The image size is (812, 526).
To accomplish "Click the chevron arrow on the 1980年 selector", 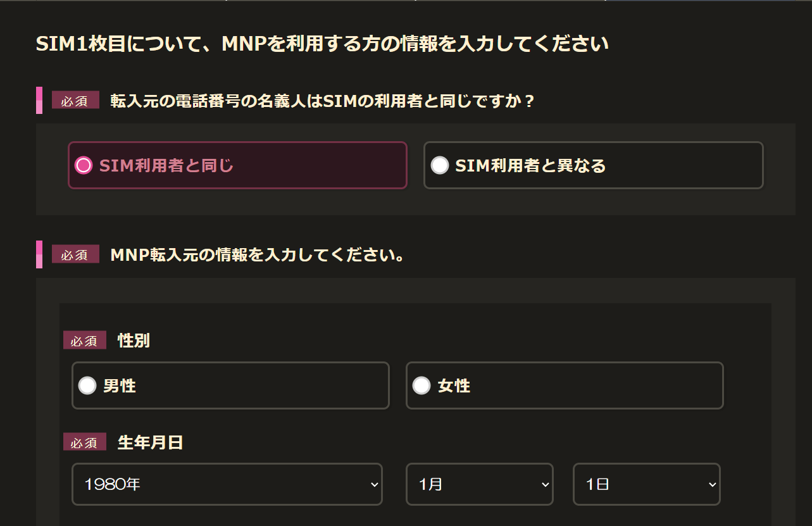I will 373,484.
